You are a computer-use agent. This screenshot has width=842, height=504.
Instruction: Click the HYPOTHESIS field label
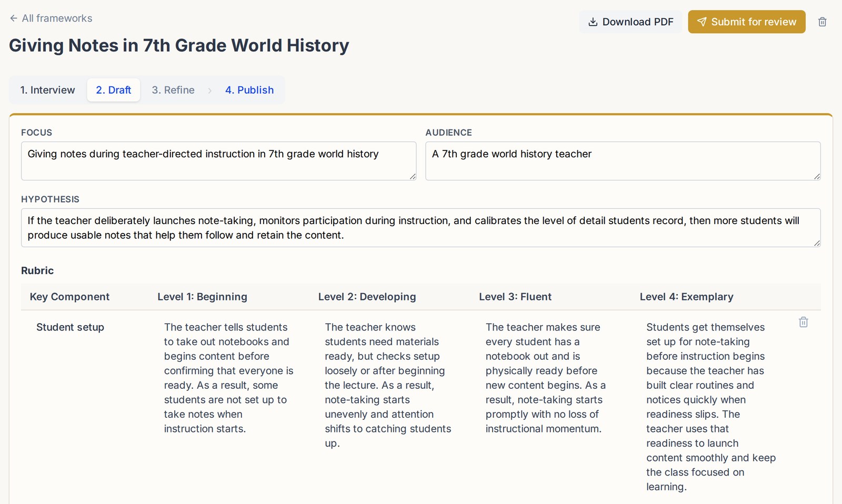tap(50, 199)
